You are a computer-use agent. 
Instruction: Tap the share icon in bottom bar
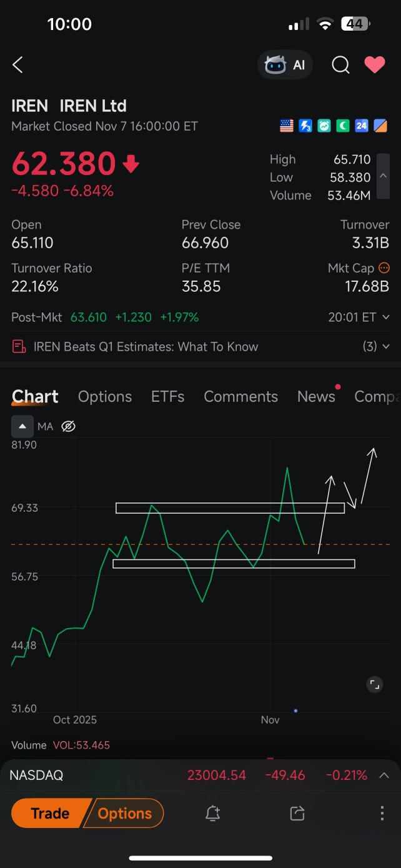coord(297,813)
